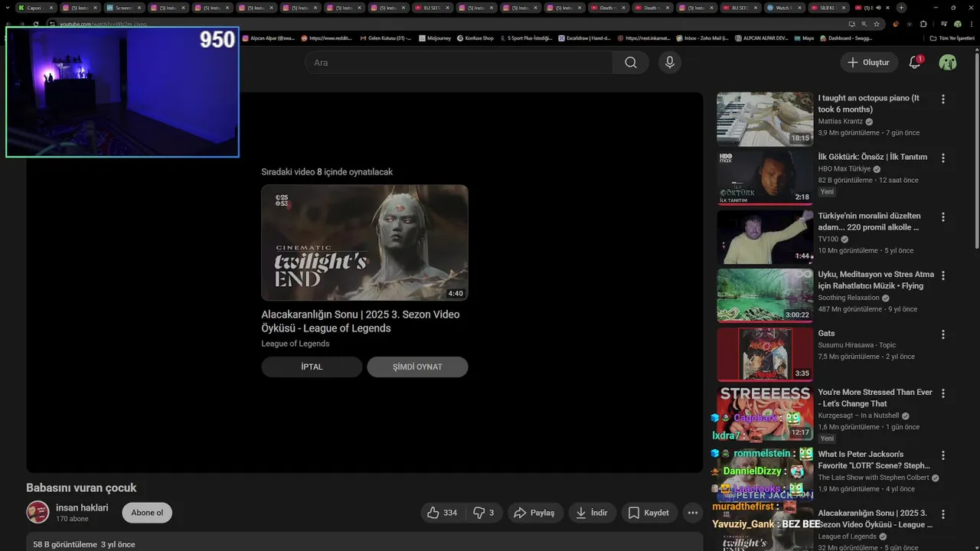Open the S Sport Plus bookmark
Screen dimensions: 980x551
525,37
